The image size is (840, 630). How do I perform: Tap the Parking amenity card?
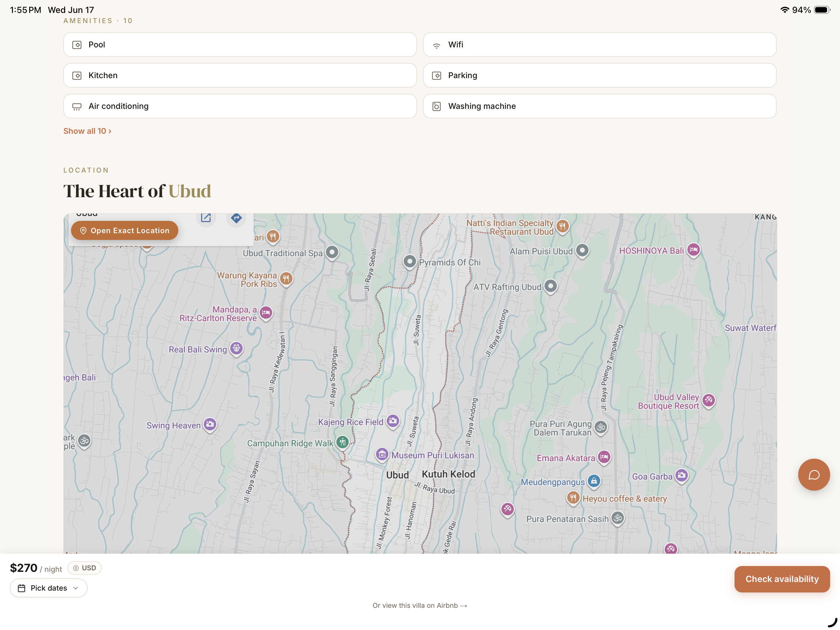600,75
